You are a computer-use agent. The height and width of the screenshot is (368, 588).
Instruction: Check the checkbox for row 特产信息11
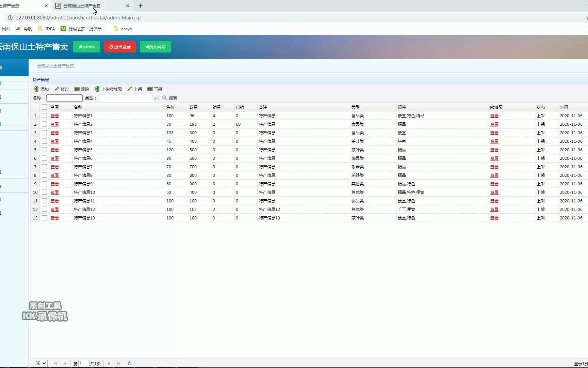point(44,201)
